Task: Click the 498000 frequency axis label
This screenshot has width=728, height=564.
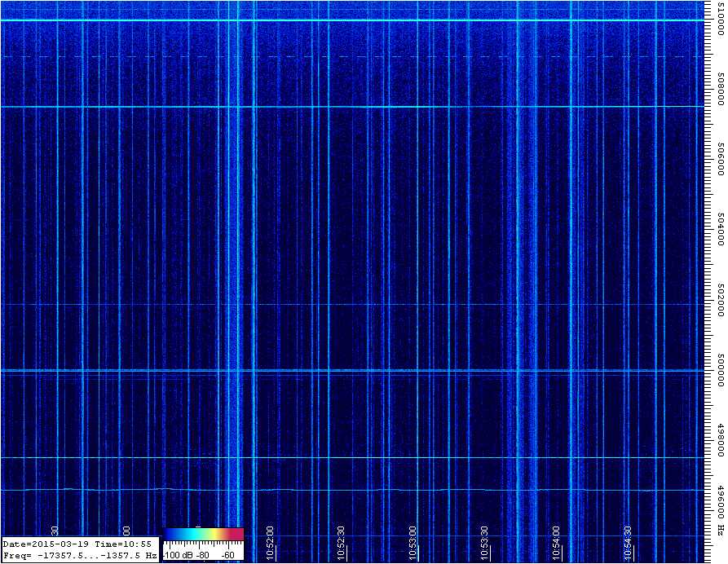Action: (x=721, y=441)
